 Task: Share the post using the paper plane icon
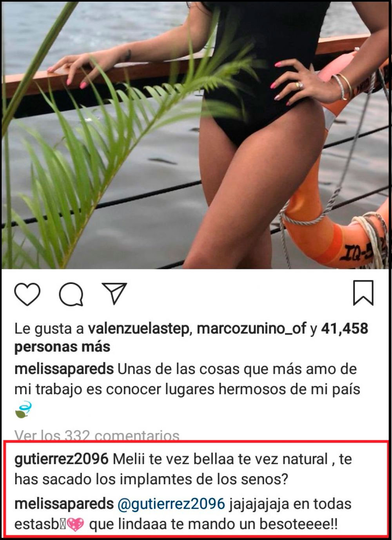tap(114, 293)
